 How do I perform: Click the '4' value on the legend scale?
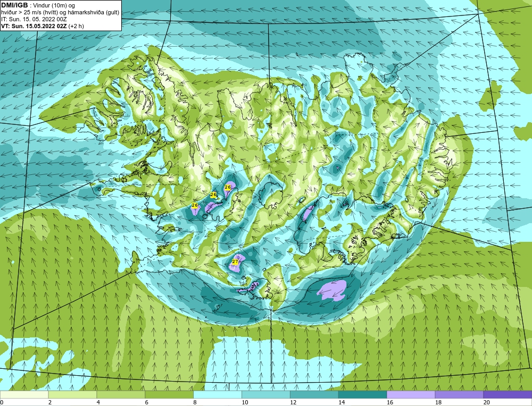98,402
